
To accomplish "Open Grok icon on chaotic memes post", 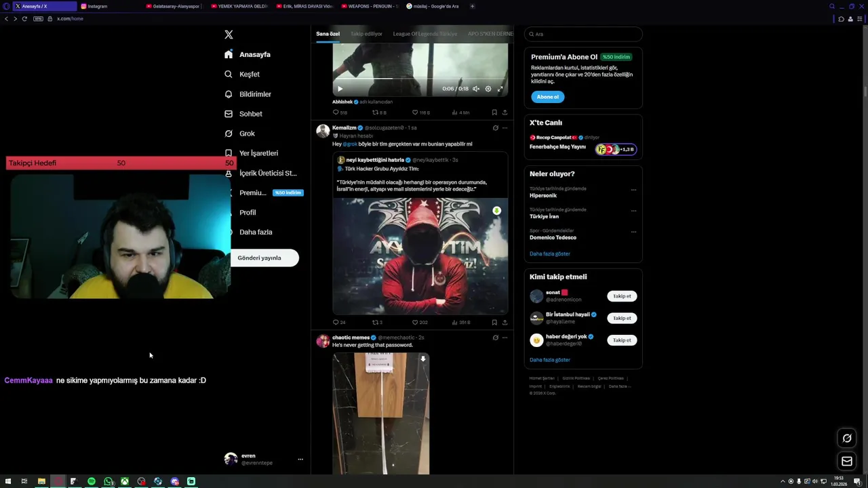I will (x=495, y=338).
